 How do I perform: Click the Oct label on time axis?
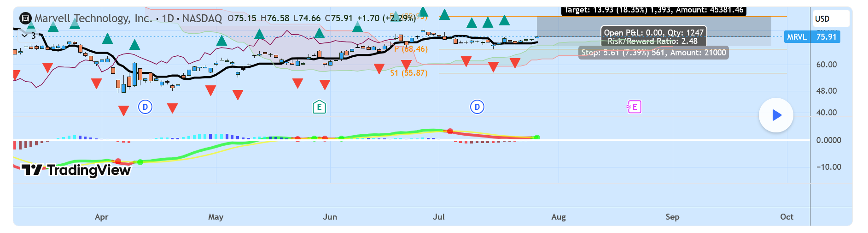786,217
